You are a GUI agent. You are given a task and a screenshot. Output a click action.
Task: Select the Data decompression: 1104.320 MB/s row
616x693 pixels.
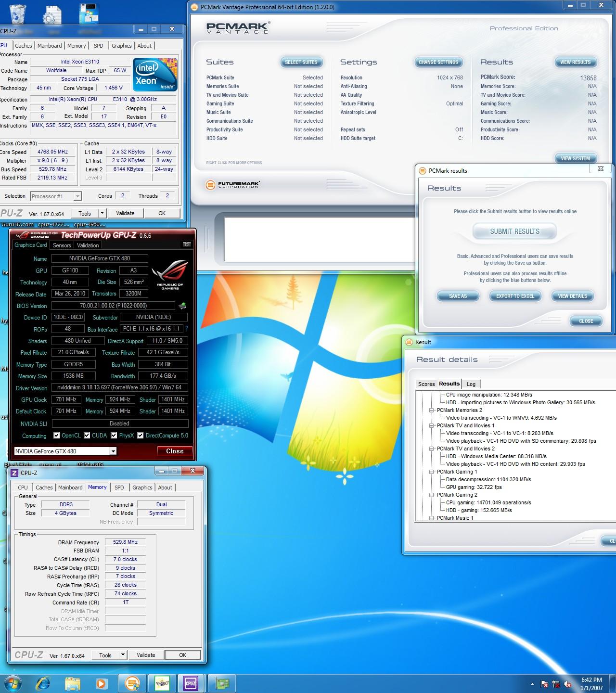[488, 479]
